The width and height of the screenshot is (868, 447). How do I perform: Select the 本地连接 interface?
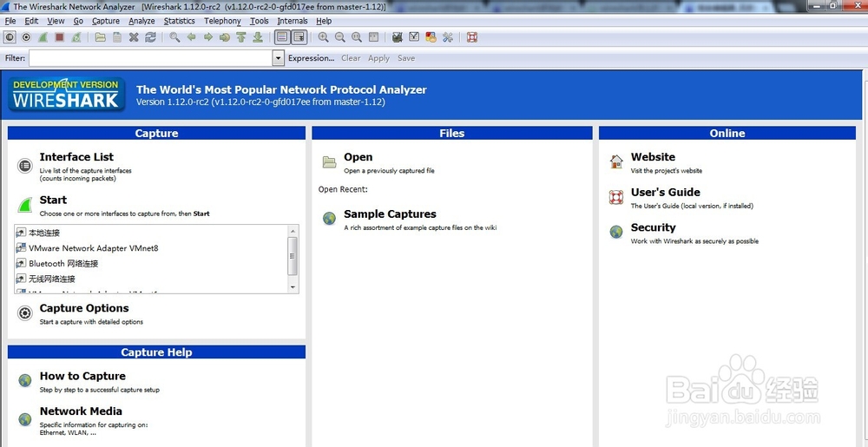tap(44, 233)
